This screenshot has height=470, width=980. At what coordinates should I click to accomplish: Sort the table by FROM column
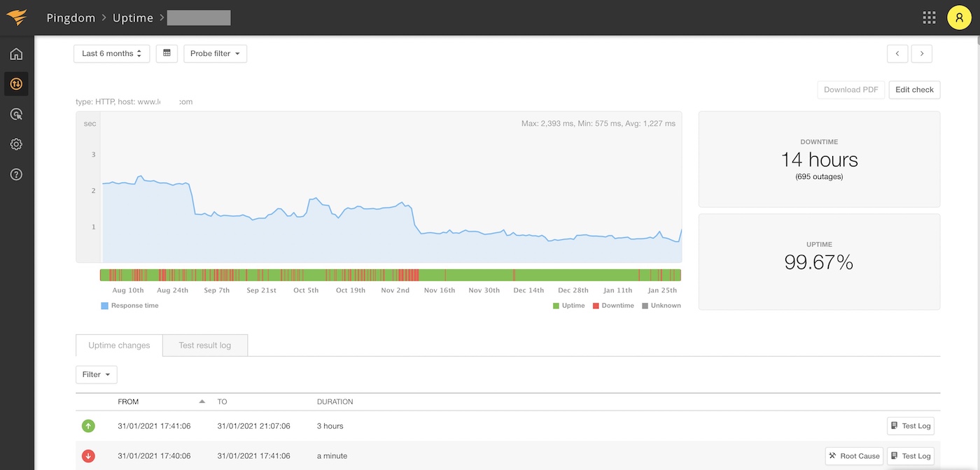click(128, 402)
